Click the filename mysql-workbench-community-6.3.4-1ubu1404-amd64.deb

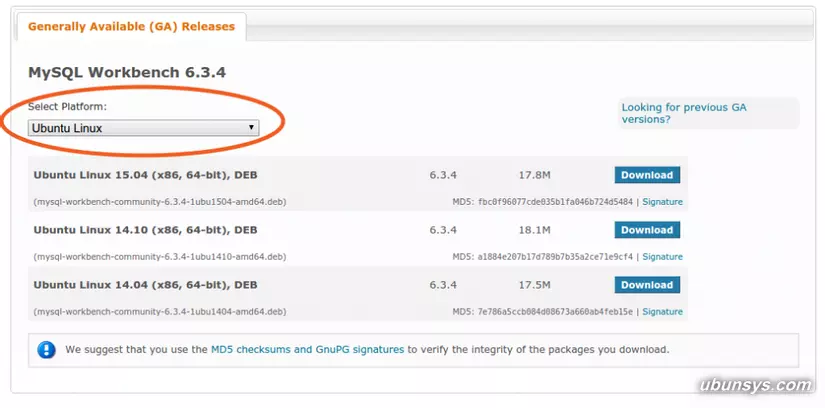[160, 312]
